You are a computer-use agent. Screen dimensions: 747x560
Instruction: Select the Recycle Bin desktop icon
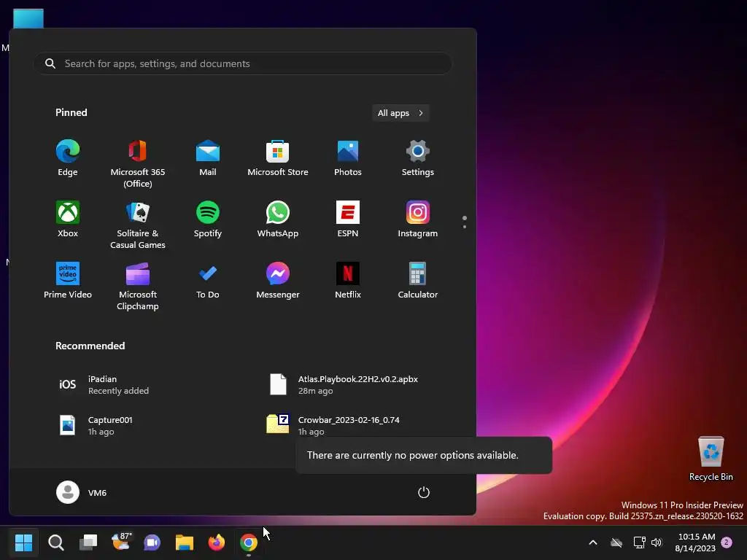pyautogui.click(x=711, y=459)
